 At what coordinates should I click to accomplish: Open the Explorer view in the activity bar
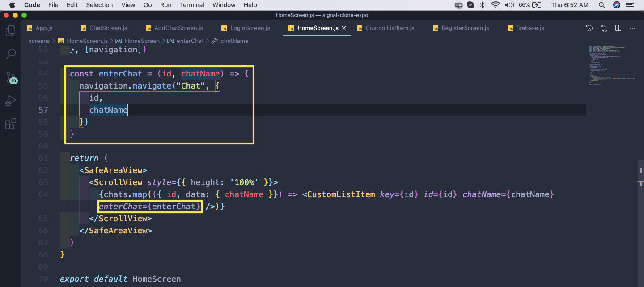tap(10, 31)
